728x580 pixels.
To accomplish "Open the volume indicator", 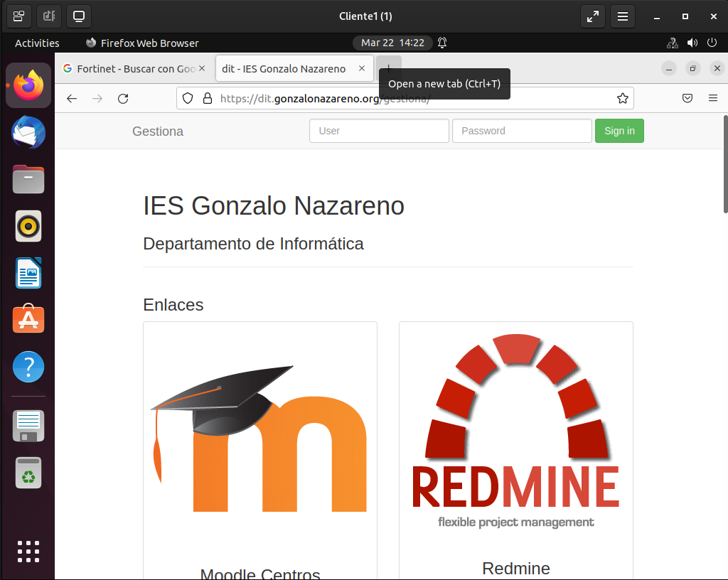I will coord(692,43).
